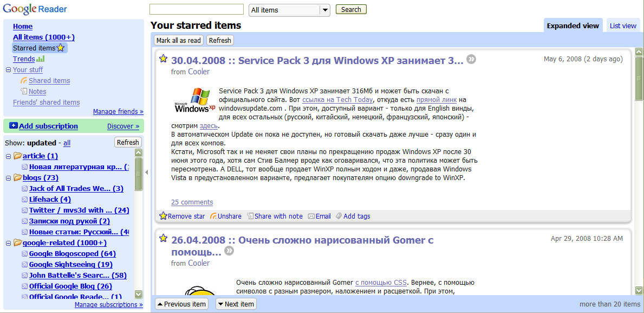This screenshot has height=313, width=644.
Task: Click Mark all as read button
Action: click(x=179, y=40)
